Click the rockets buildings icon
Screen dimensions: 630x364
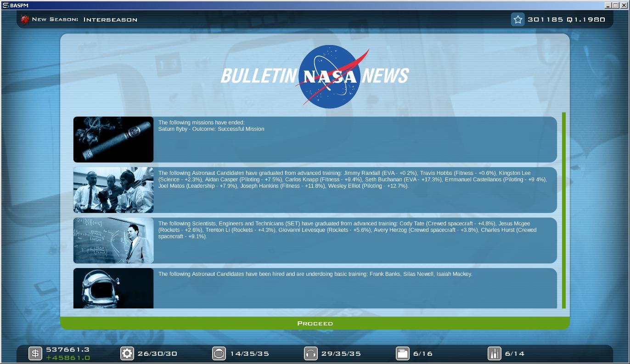coord(495,353)
